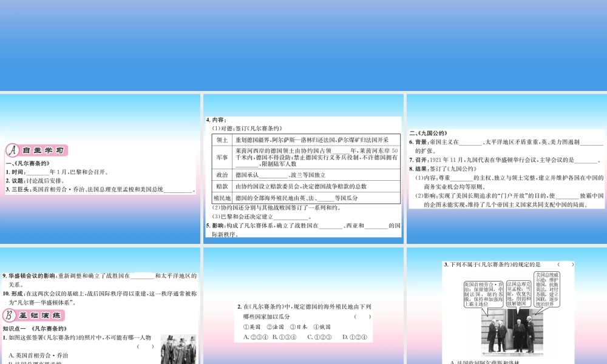Click question 2 在《凡尔赛条约》中,规定德国的海外殖民地

tap(304, 311)
